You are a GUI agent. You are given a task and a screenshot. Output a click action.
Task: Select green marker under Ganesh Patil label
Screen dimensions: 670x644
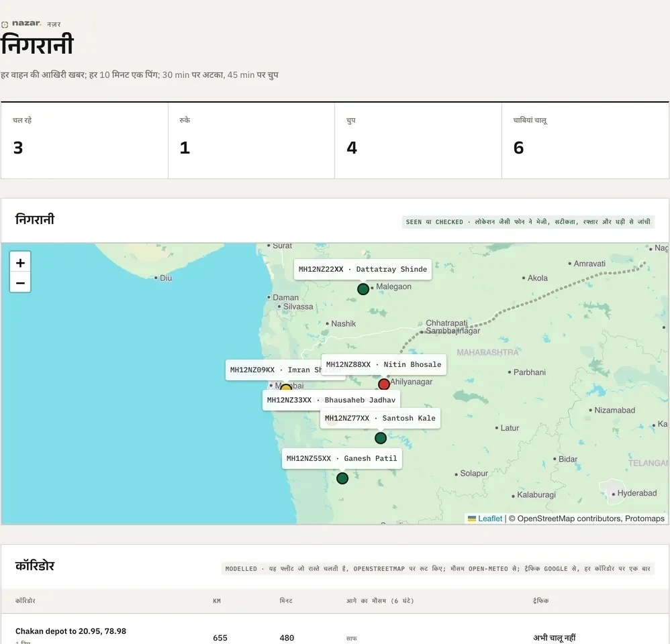point(342,478)
